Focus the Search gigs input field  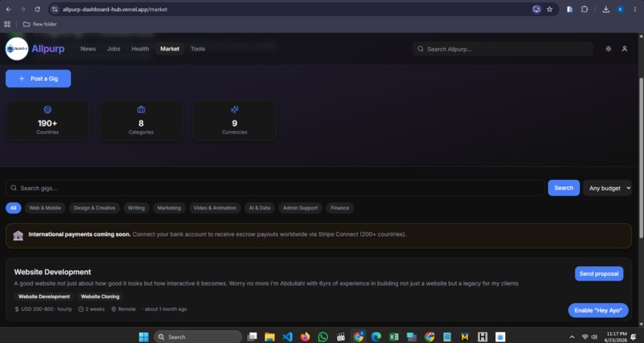click(x=275, y=188)
